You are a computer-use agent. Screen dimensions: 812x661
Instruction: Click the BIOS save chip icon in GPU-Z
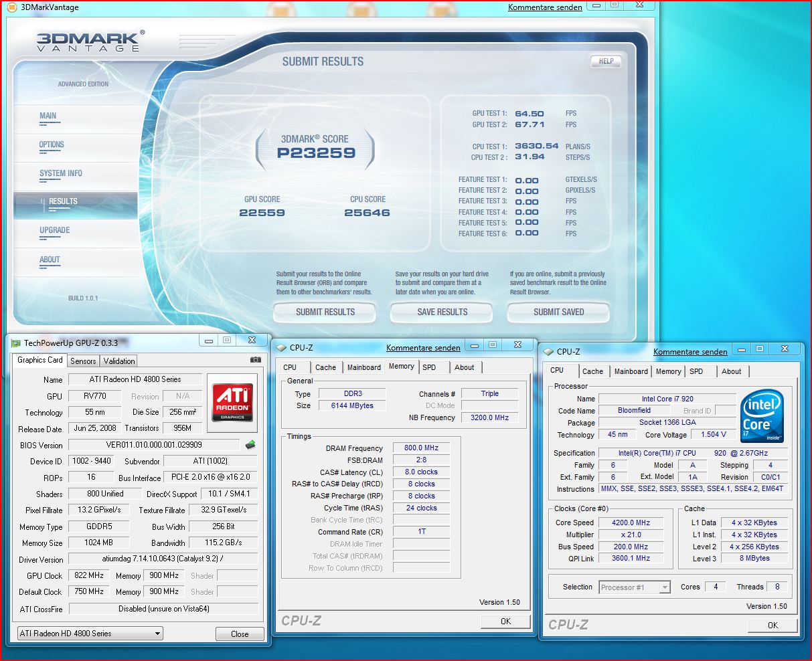click(251, 444)
